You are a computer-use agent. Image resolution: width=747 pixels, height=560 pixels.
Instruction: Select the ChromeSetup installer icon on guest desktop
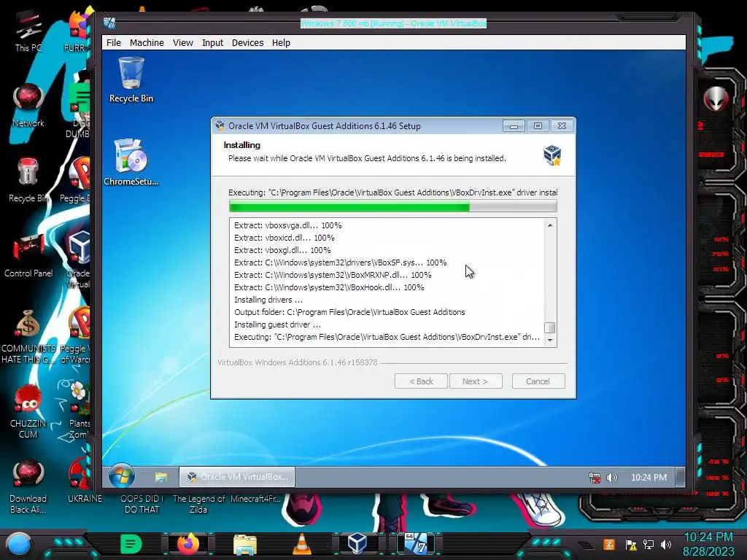[x=131, y=162]
